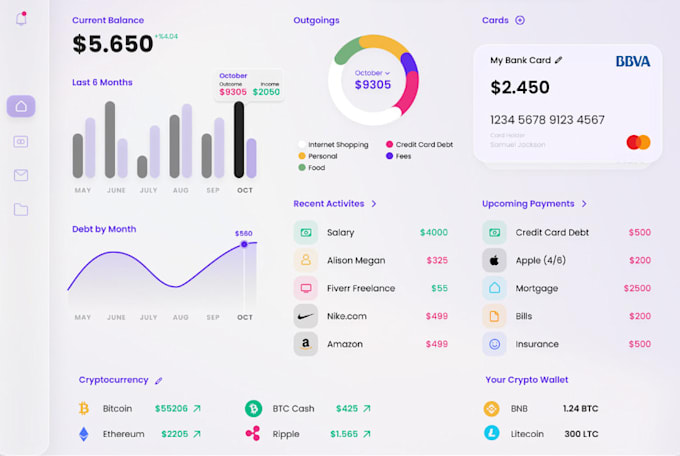Select the $5.650 current balance
This screenshot has width=680, height=456.
coord(113,44)
